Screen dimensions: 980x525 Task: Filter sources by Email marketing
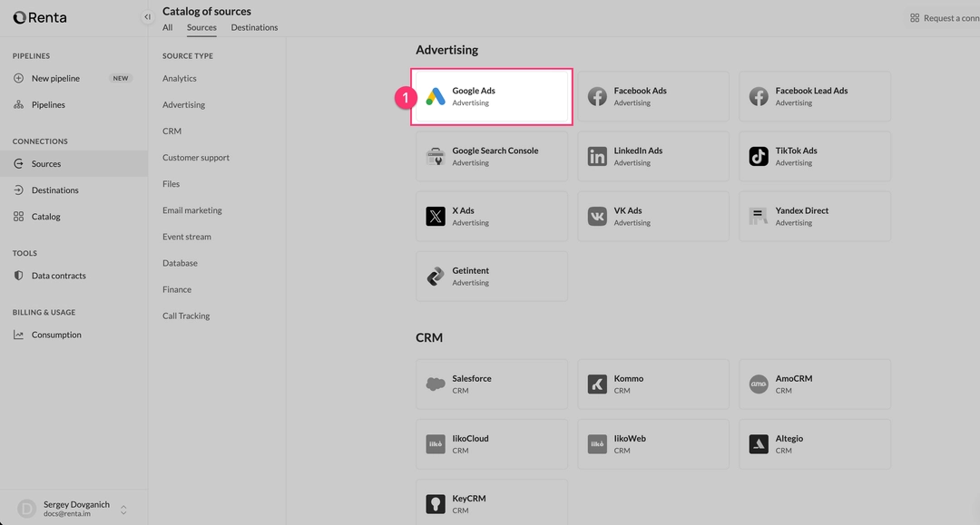pyautogui.click(x=192, y=209)
